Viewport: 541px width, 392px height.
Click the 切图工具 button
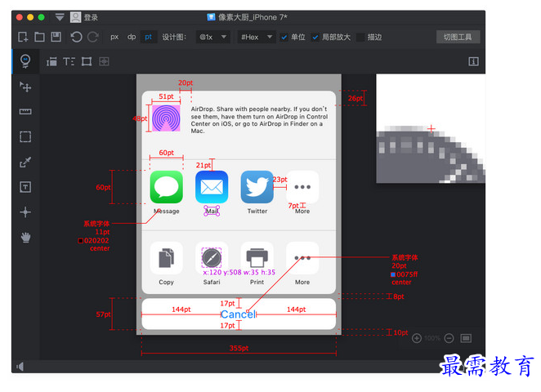(x=458, y=37)
